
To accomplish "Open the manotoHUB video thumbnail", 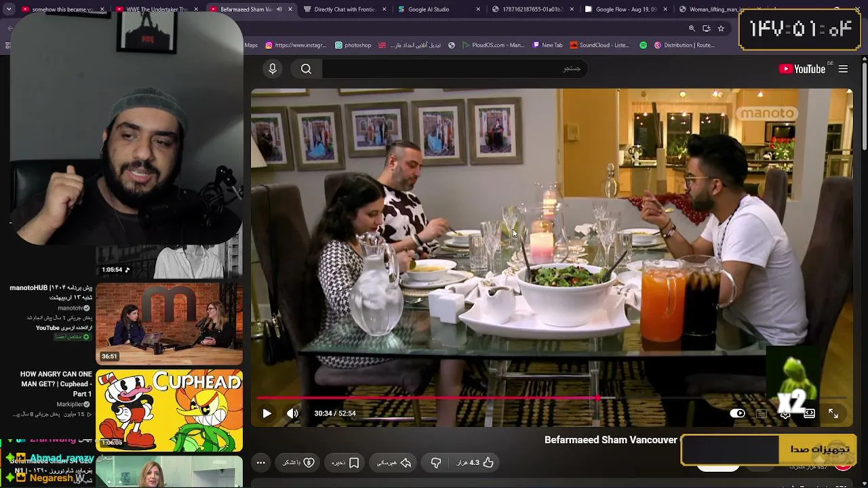I will point(169,324).
